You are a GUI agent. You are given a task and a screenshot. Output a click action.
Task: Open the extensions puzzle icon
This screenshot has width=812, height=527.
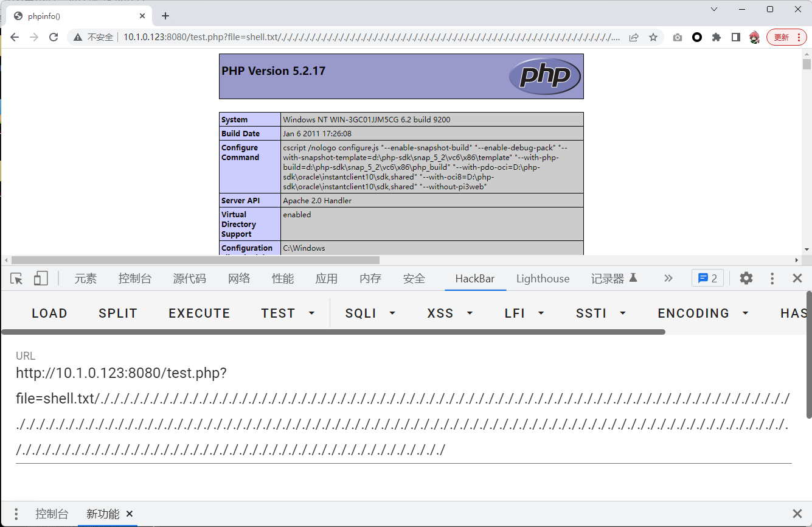[x=717, y=37]
